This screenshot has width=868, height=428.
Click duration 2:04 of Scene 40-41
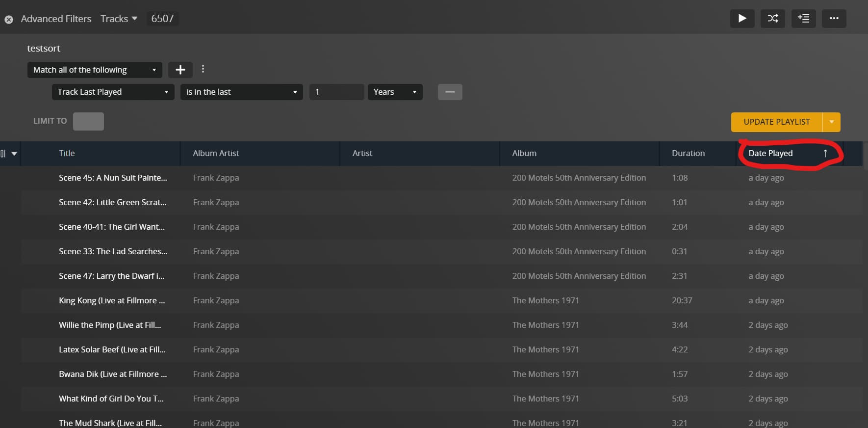(x=680, y=227)
